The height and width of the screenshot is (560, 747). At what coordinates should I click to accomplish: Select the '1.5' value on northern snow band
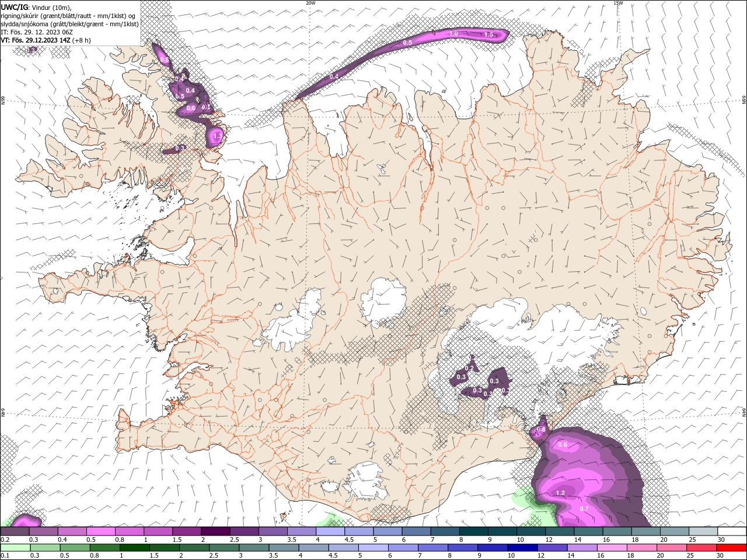[x=489, y=35]
